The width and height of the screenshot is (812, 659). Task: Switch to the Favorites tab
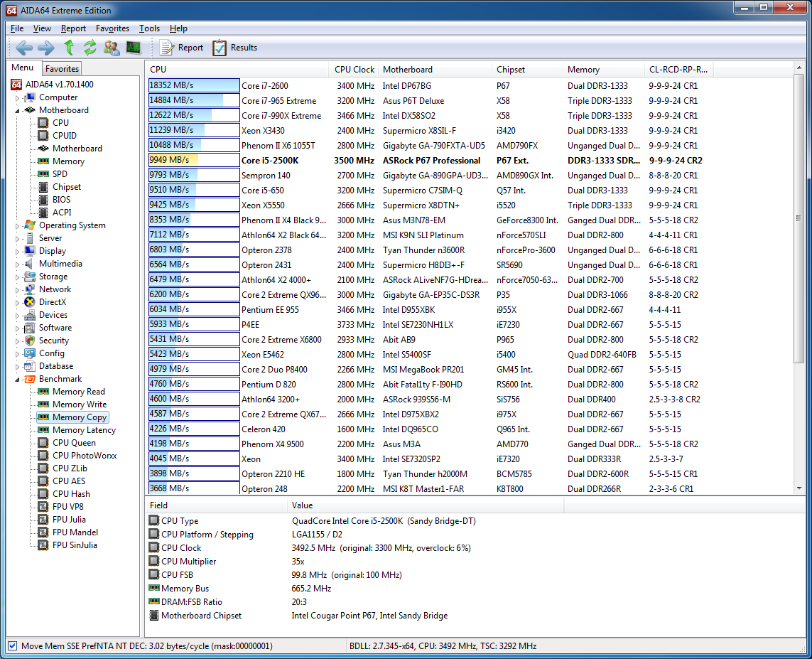click(62, 69)
